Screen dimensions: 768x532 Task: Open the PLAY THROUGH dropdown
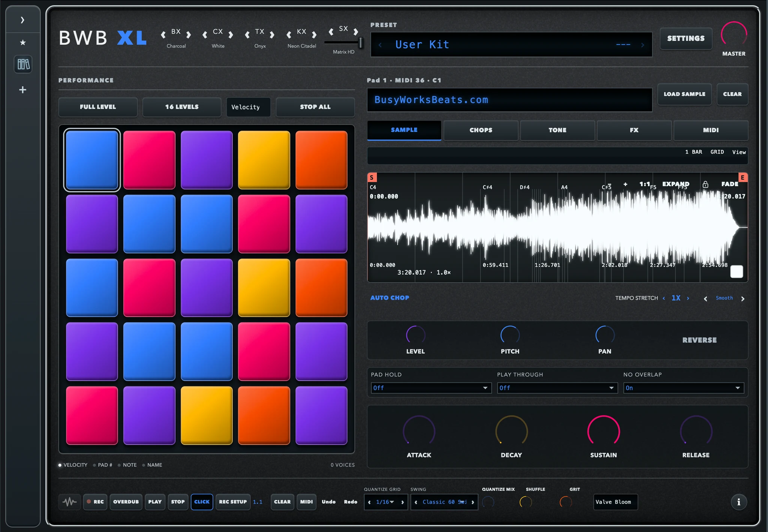point(557,388)
